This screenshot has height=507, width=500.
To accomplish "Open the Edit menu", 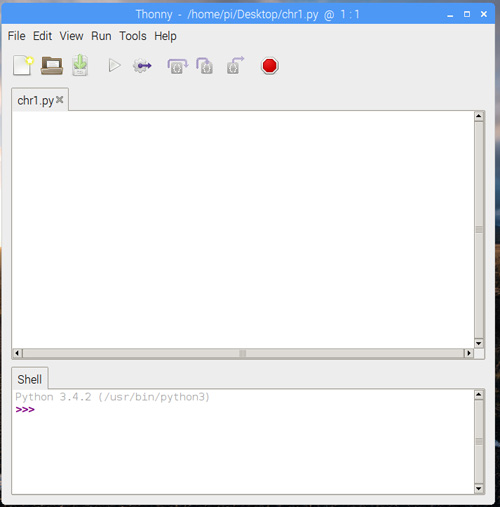I will [x=42, y=36].
